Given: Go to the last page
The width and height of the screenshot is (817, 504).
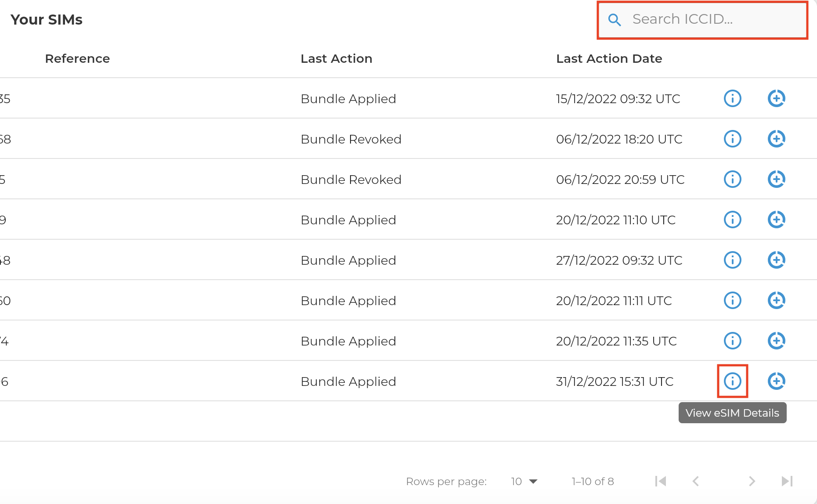Looking at the screenshot, I should coord(787,482).
